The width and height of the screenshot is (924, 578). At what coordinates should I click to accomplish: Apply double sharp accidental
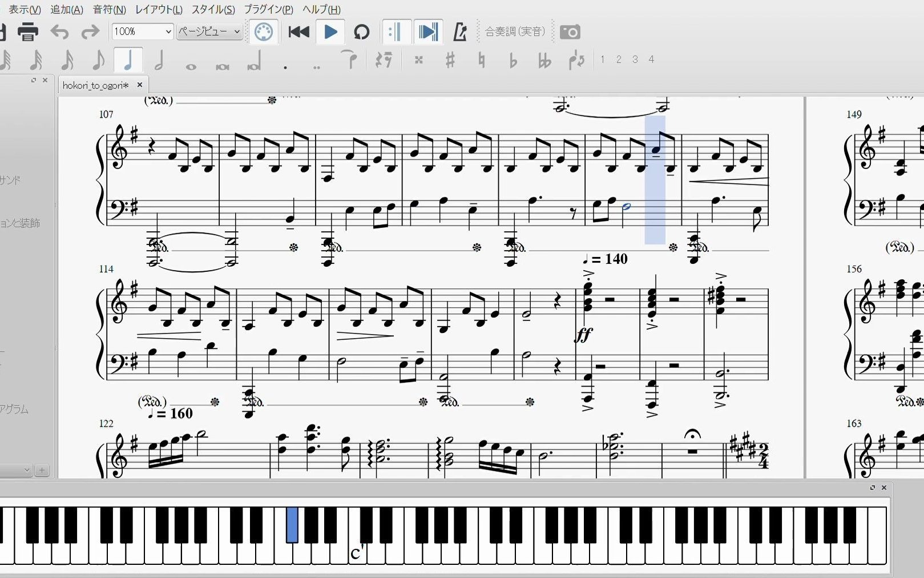click(x=419, y=59)
